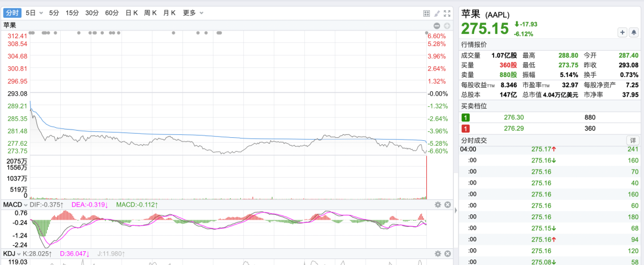Switch to the 60分 chart tab
This screenshot has height=265, width=644.
[x=112, y=13]
